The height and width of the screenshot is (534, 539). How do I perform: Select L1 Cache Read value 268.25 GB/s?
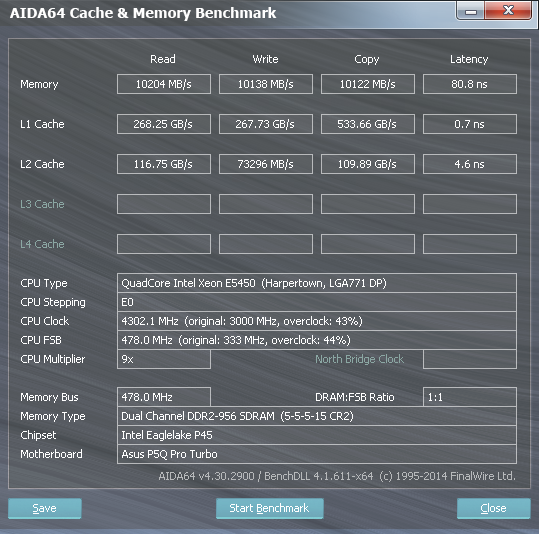click(164, 124)
